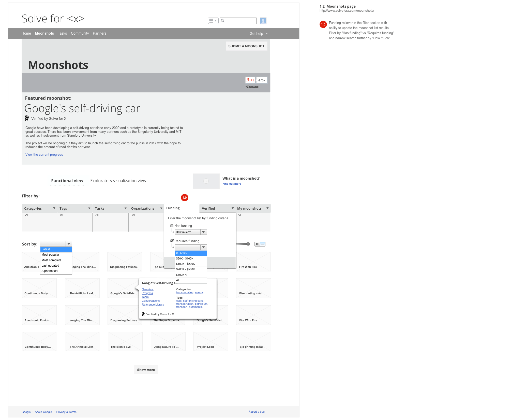The image size is (511, 420).
Task: Open the Sort by dropdown arrow
Action: (69, 244)
